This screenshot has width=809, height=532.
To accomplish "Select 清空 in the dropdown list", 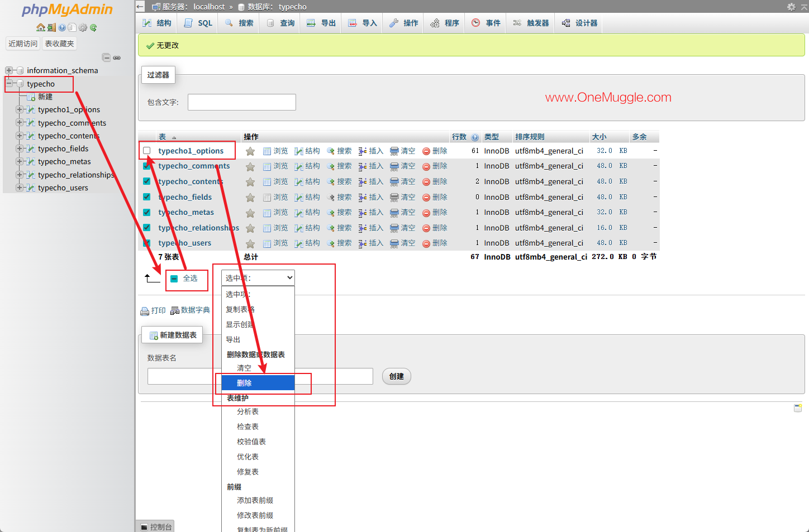I will click(x=258, y=368).
